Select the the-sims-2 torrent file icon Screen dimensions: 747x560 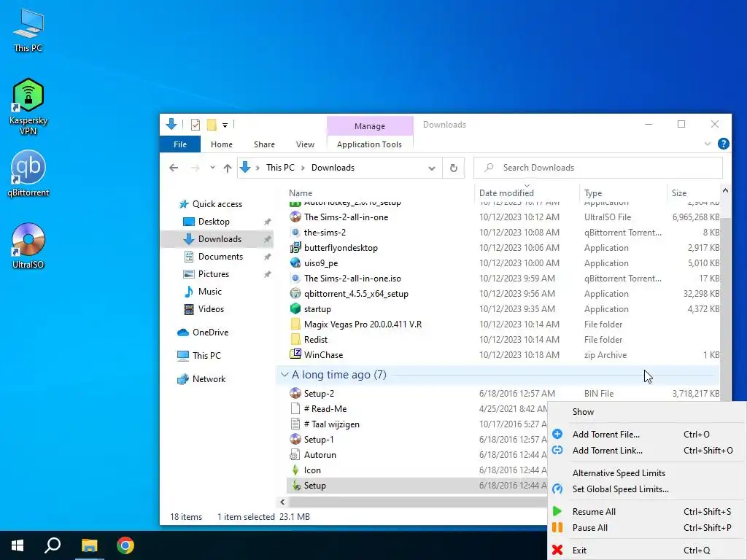pos(295,233)
